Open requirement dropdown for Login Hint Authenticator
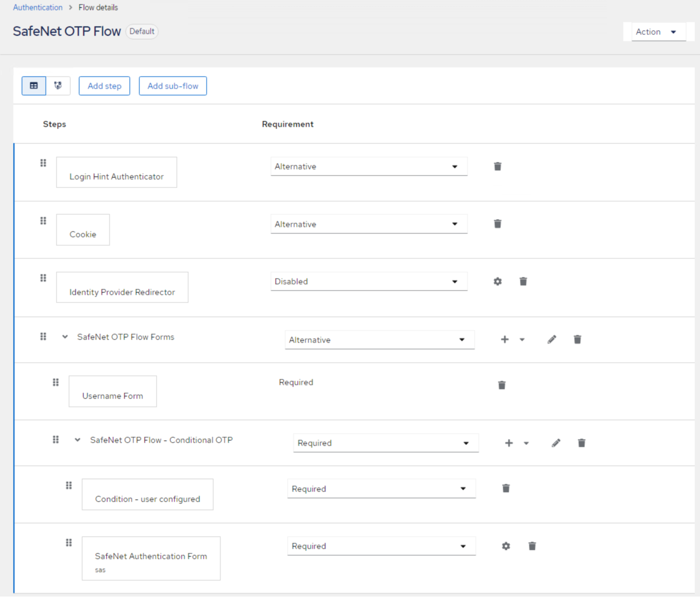Screen dimensions: 700x597 [368, 167]
